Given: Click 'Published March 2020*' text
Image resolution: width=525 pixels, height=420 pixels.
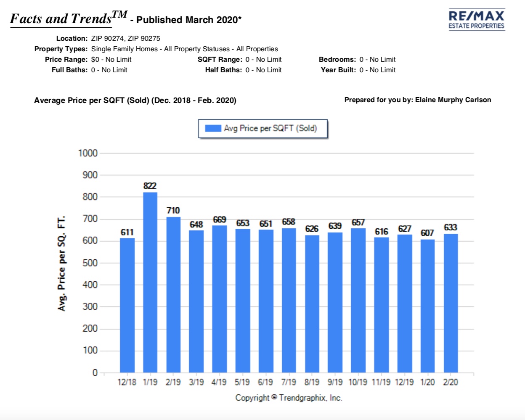Looking at the screenshot, I should click(189, 20).
